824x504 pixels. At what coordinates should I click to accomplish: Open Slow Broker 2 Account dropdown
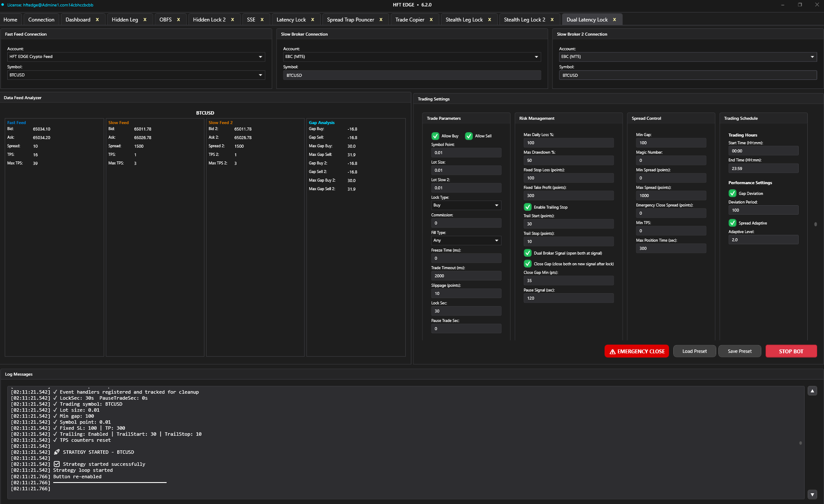[688, 57]
